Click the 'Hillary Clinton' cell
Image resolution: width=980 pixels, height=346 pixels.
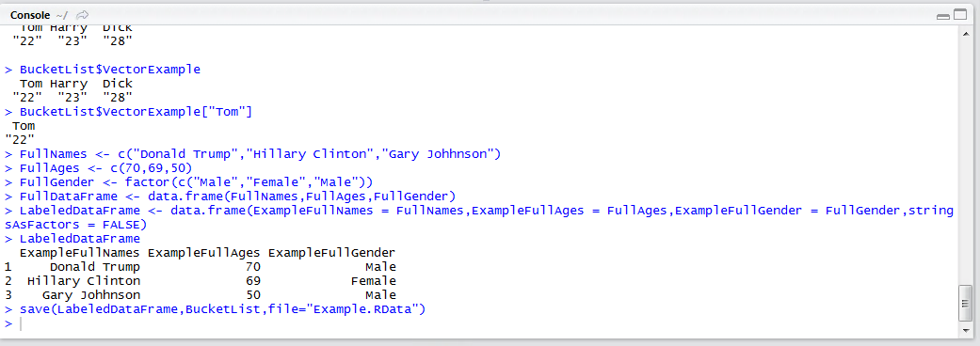click(84, 281)
